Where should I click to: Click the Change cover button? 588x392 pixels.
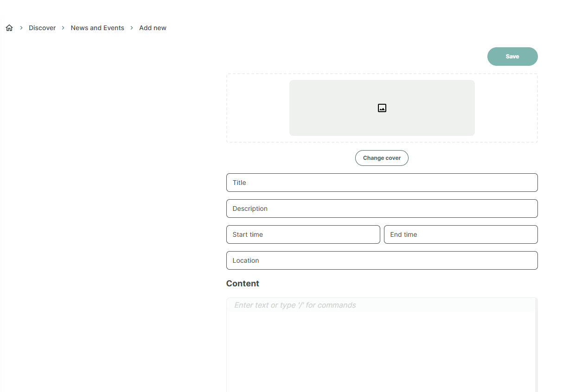(382, 158)
